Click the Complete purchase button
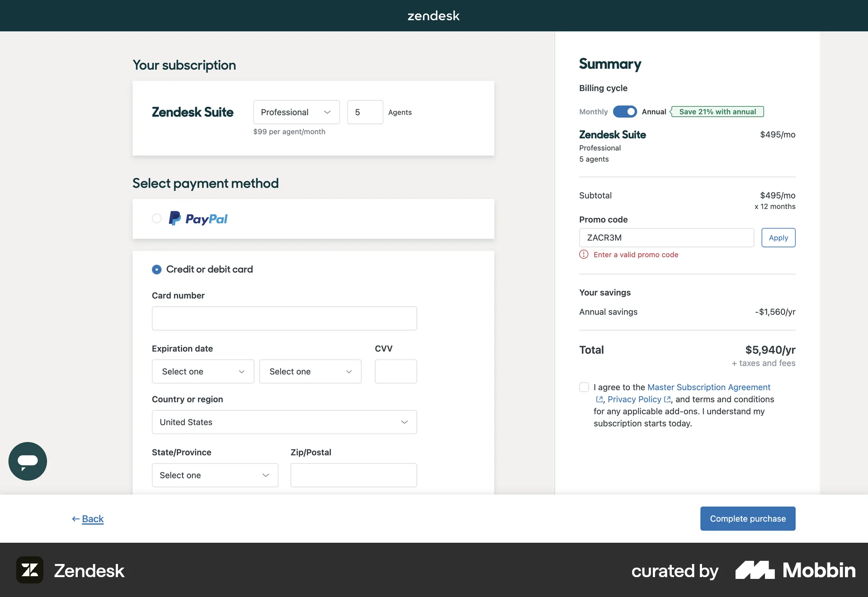Screen dimensions: 868x597 748,519
